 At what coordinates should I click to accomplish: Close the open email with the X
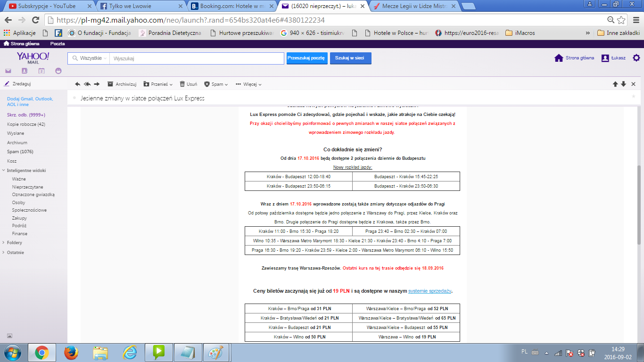point(633,84)
